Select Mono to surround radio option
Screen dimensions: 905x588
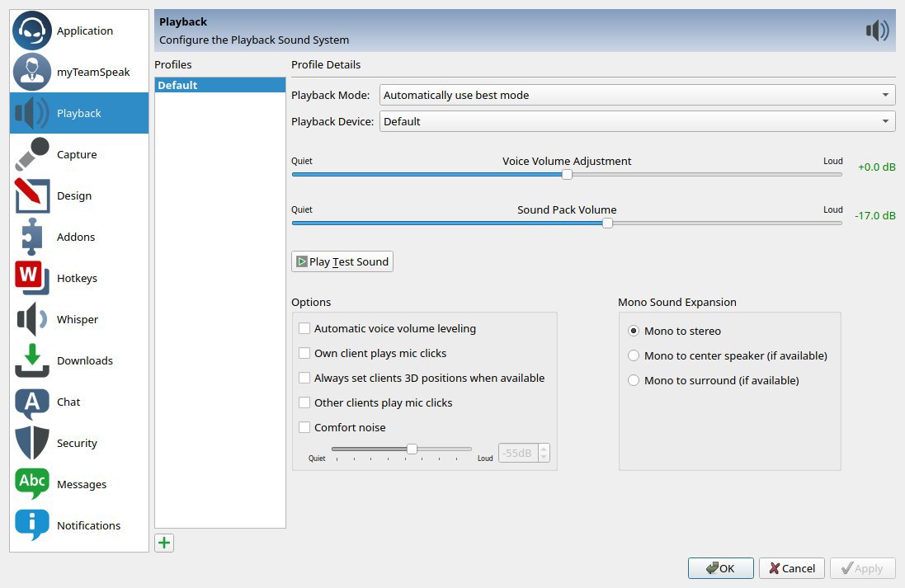634,380
